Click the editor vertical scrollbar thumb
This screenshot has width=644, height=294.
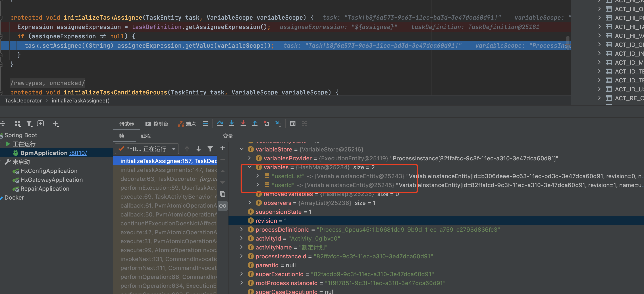pyautogui.click(x=568, y=42)
